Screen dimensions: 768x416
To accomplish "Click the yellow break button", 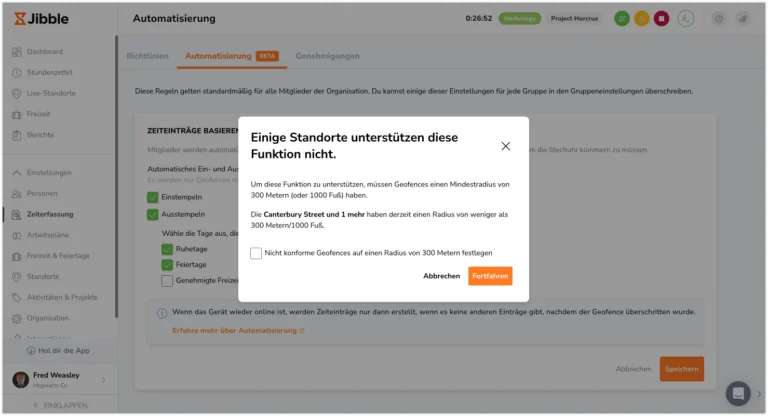I will coord(642,19).
